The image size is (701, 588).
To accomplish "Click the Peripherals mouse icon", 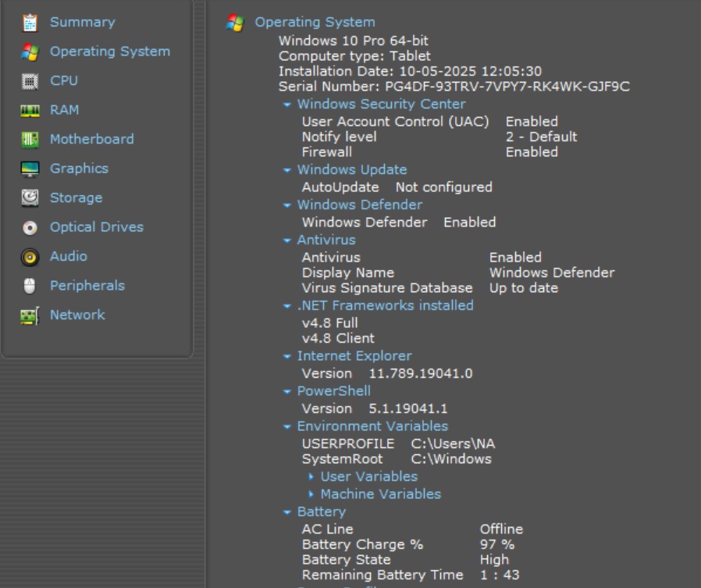I will (x=30, y=287).
